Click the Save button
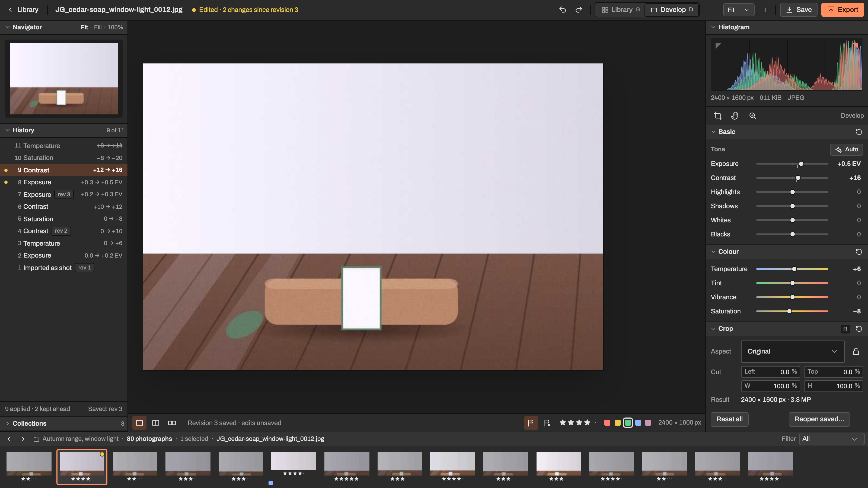The height and width of the screenshot is (488, 868). click(799, 10)
